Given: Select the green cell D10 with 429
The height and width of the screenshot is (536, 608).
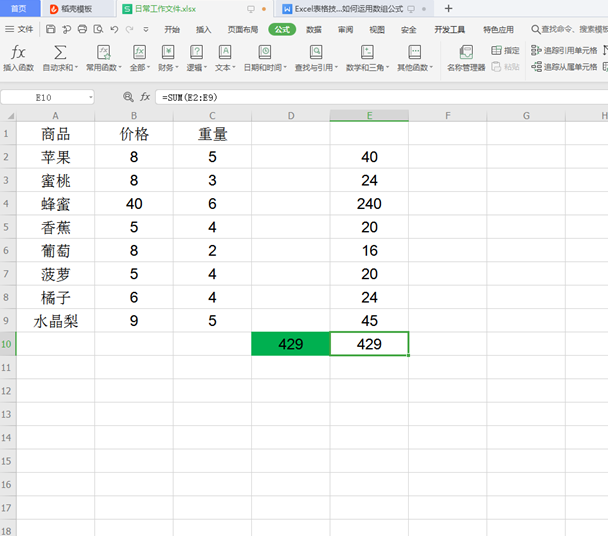Looking at the screenshot, I should coord(290,344).
